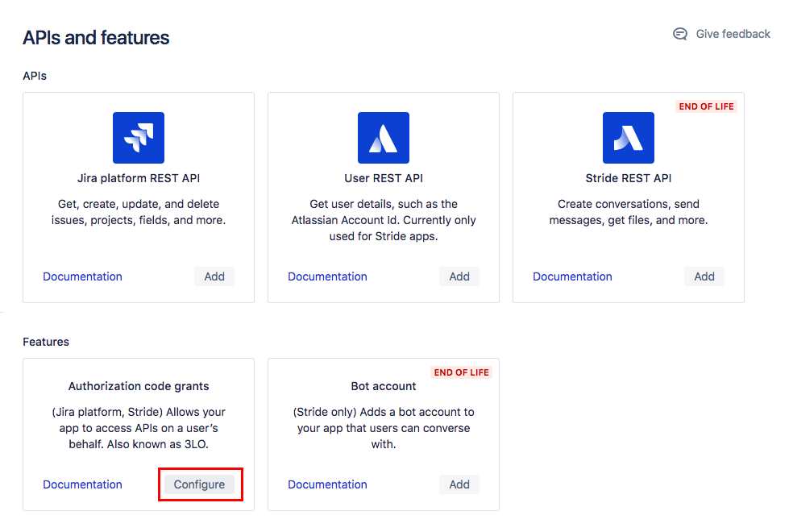Add the User REST API

pyautogui.click(x=459, y=276)
